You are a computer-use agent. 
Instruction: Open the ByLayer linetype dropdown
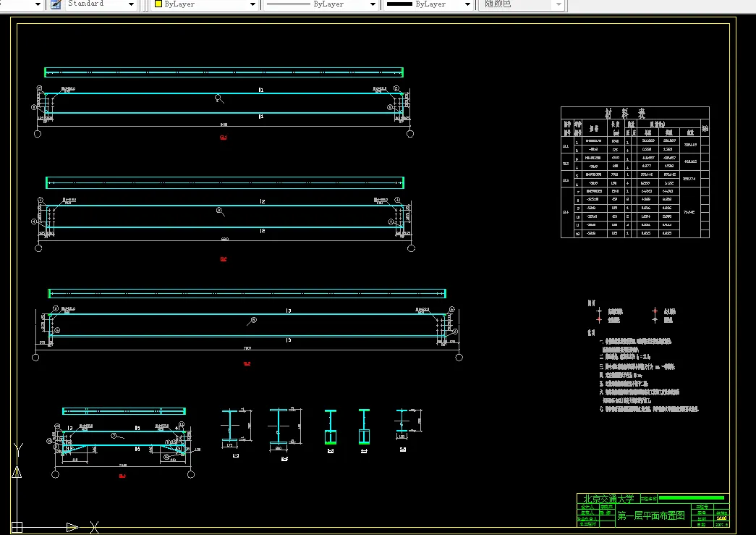(373, 4)
